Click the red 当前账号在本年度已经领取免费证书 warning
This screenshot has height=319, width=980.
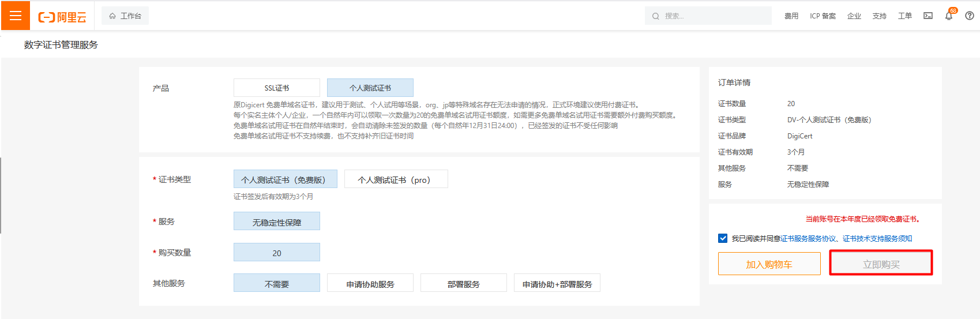click(x=864, y=219)
